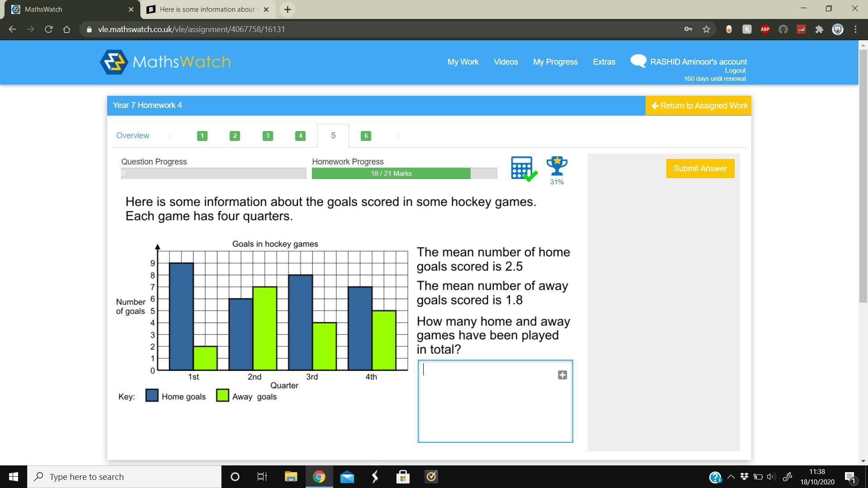Click the speech bubble messages icon
This screenshot has width=868, height=488.
(x=638, y=61)
